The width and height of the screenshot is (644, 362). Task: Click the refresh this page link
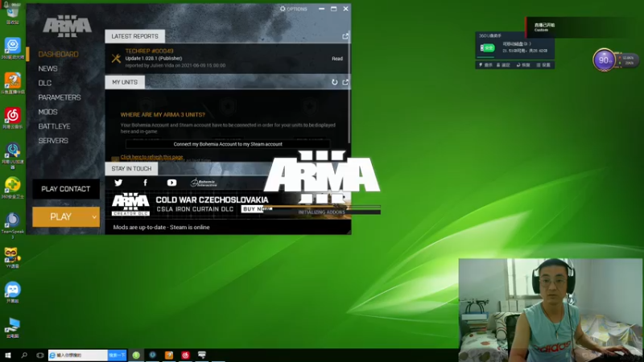(151, 157)
